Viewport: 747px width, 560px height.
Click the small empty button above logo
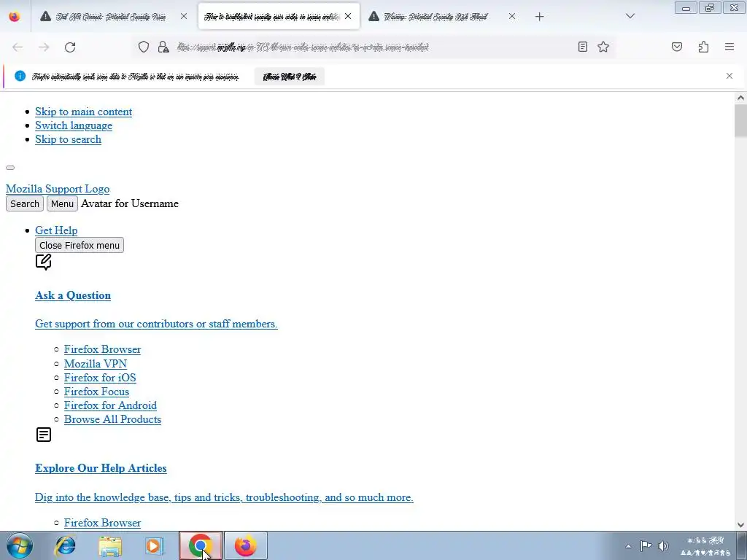click(10, 168)
